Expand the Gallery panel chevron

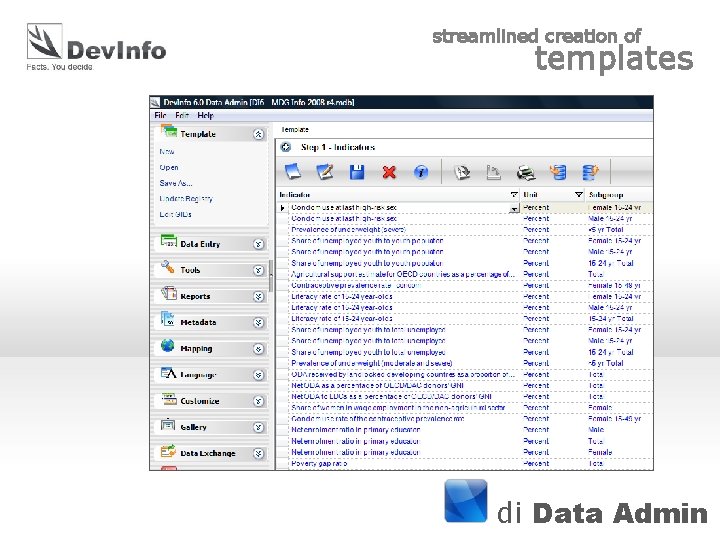pos(259,427)
